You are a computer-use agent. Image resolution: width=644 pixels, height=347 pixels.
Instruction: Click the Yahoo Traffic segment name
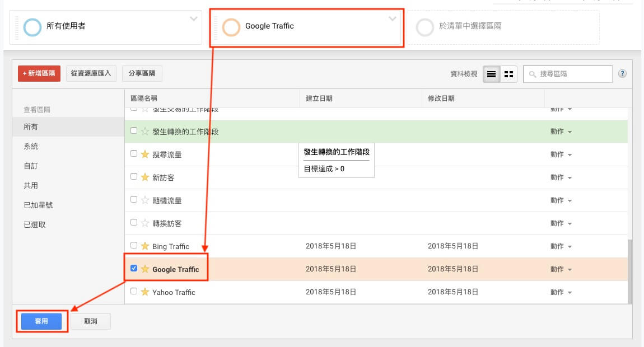tap(174, 292)
